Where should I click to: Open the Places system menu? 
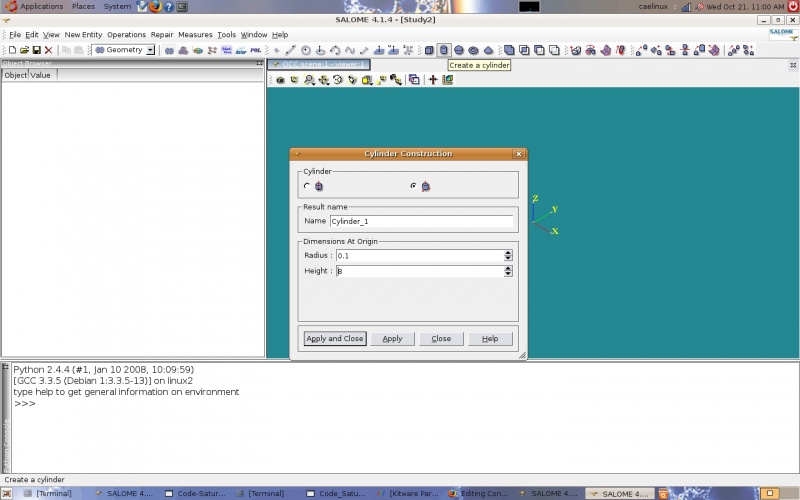83,6
